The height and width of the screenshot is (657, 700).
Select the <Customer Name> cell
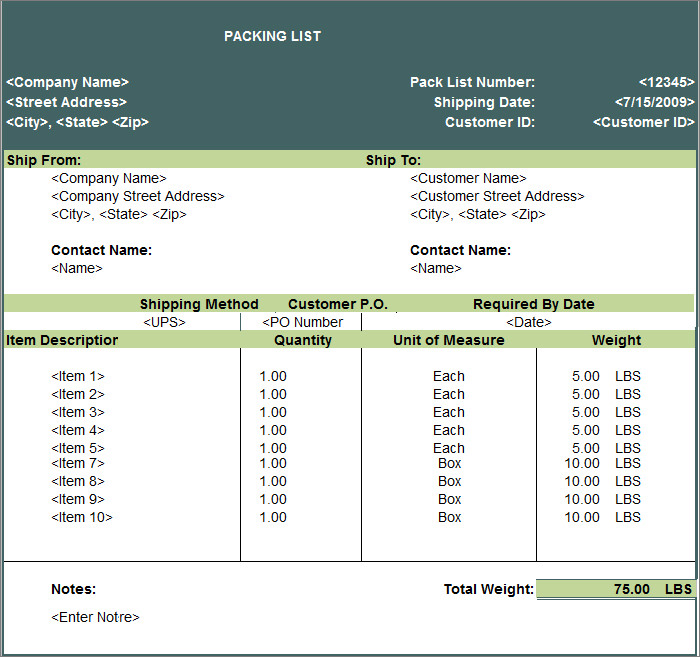[x=468, y=179]
